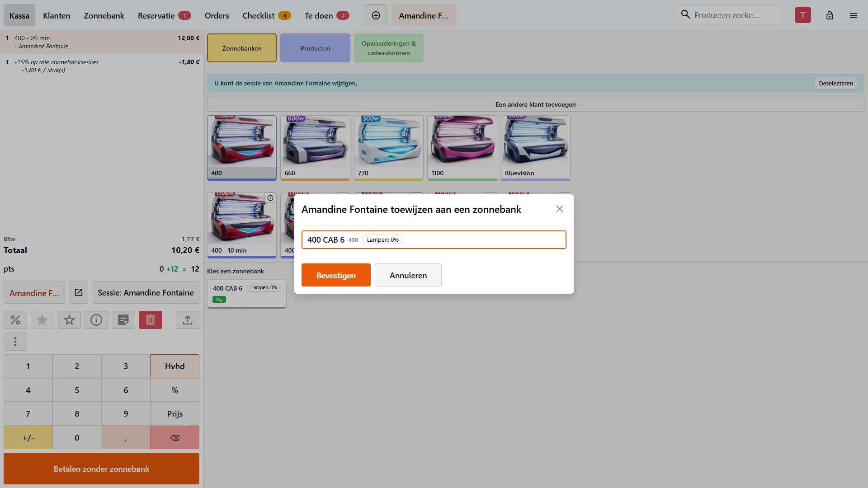Confirm with the Bevestigen button

coord(336,275)
